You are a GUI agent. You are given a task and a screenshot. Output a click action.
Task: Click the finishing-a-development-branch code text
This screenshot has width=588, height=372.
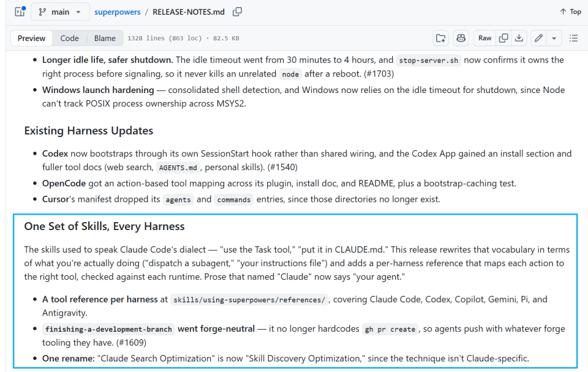pos(108,329)
